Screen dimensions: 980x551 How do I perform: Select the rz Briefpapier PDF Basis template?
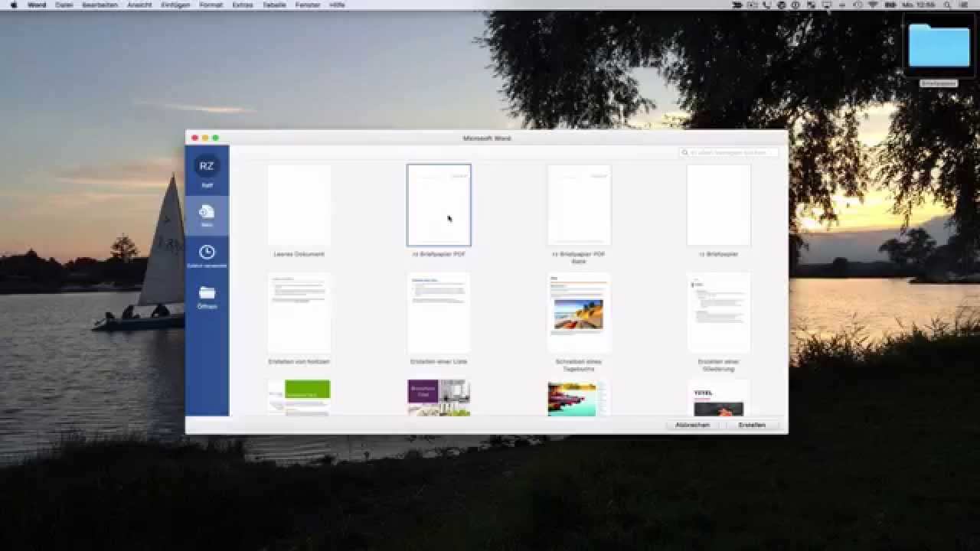pos(579,205)
